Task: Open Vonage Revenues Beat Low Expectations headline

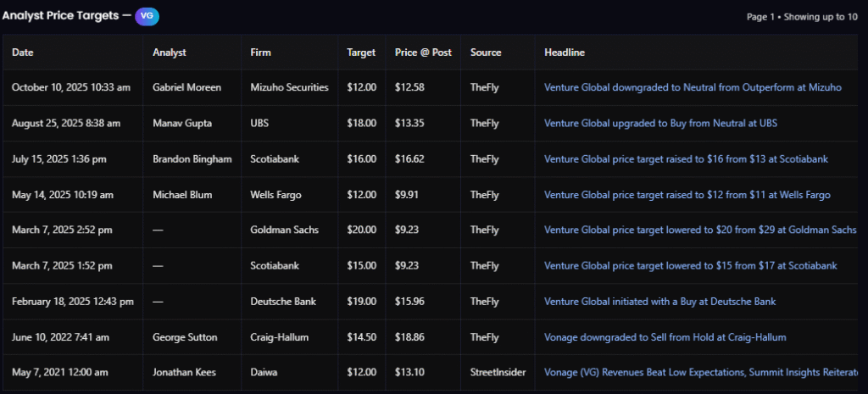Action: tap(700, 373)
